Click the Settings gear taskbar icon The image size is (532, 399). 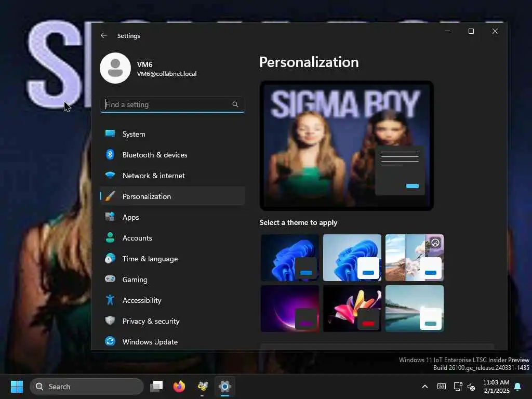224,387
